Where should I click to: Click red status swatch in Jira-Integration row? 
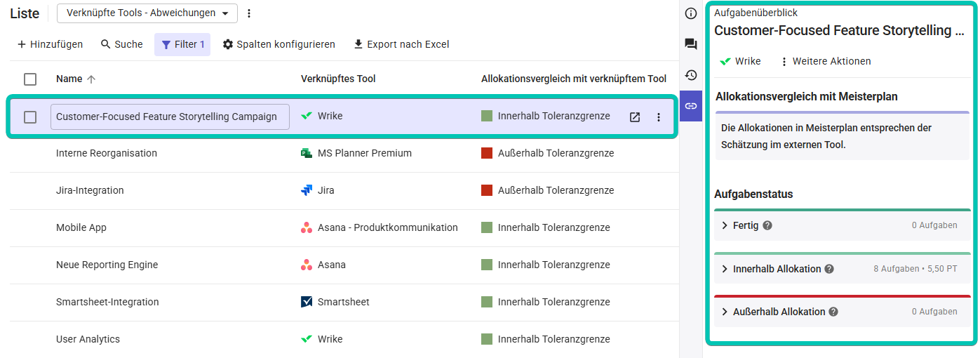(487, 190)
